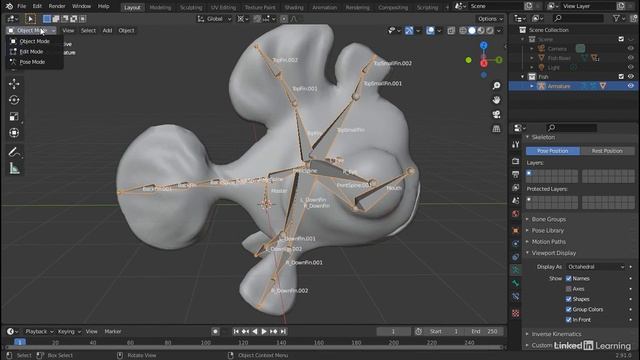Switch to Wireframe viewport shading

463,31
